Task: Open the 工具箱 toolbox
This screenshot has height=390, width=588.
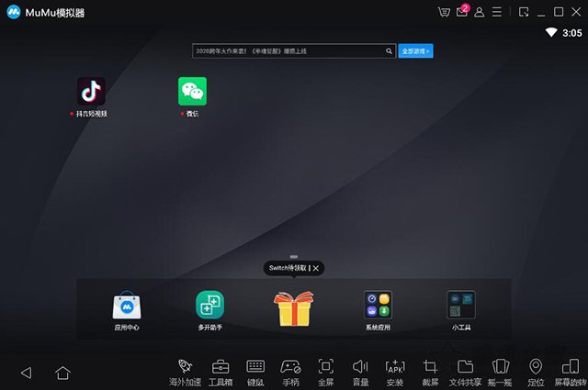Action: pos(220,367)
